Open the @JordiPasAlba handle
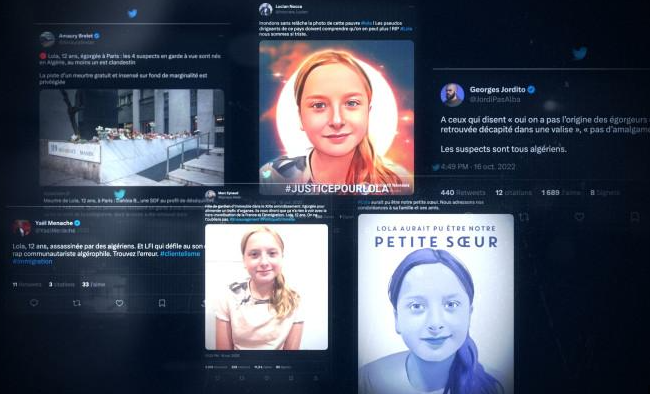Screen dimensions: 650x394 (495, 100)
